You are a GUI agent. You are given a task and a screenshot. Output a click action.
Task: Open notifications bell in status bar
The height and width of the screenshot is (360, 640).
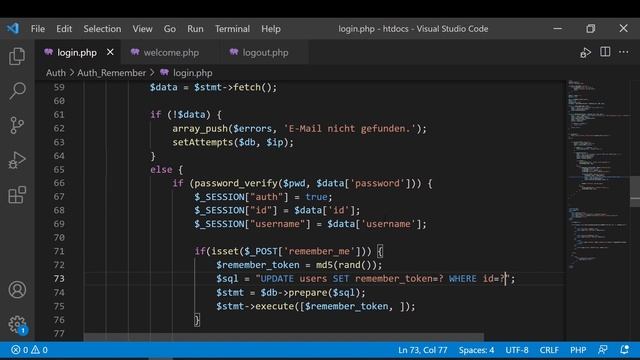pyautogui.click(x=624, y=350)
